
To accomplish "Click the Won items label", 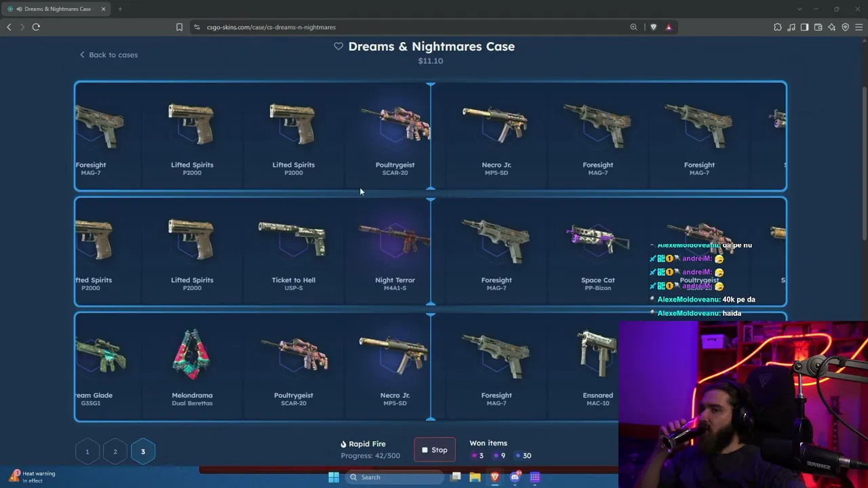I will (488, 443).
